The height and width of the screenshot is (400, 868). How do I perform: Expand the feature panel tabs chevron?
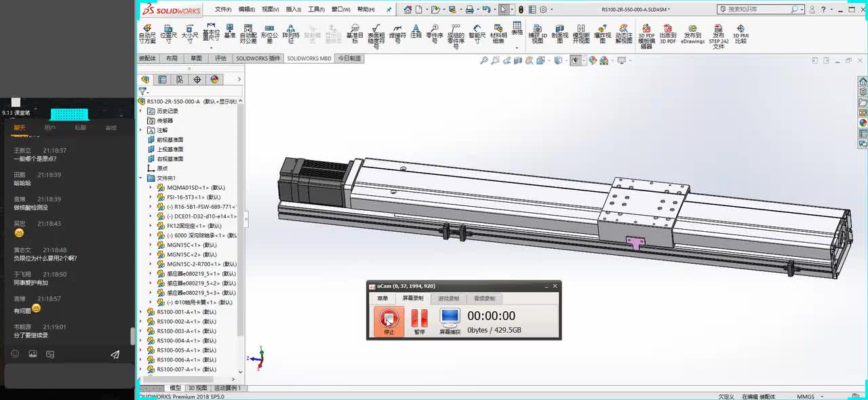coord(239,79)
